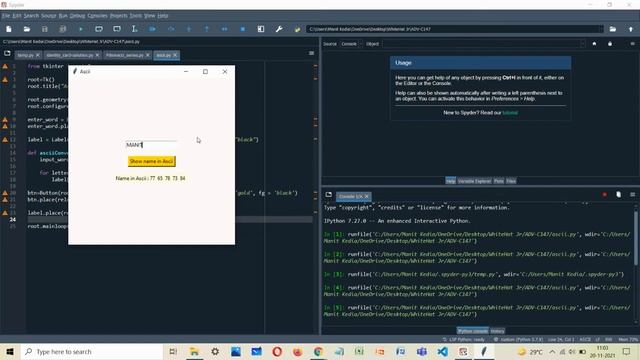Open the Tools menu
Viewport: 640px width, 360px height.
tap(136, 16)
